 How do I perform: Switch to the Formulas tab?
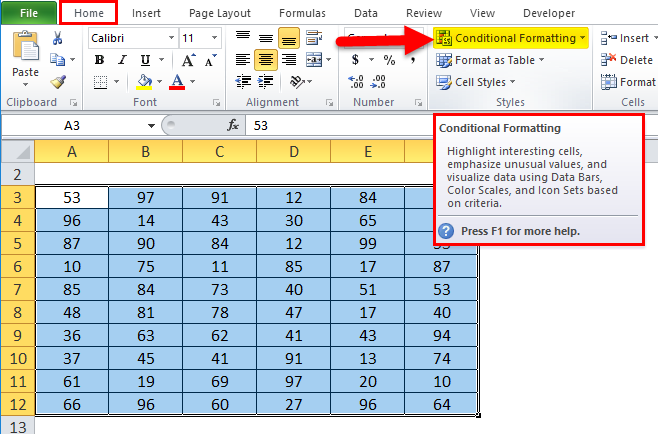point(302,13)
